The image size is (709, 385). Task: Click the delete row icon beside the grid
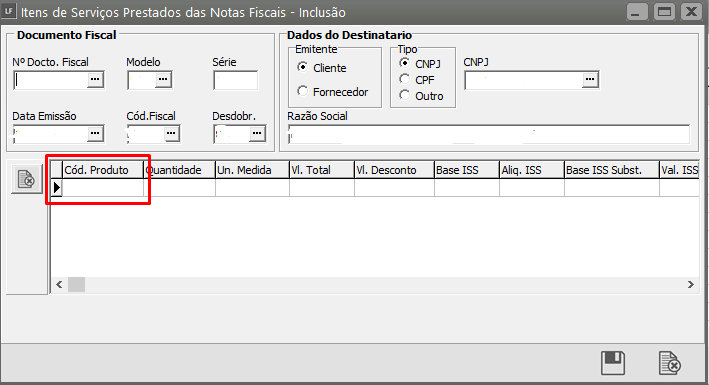[x=27, y=179]
